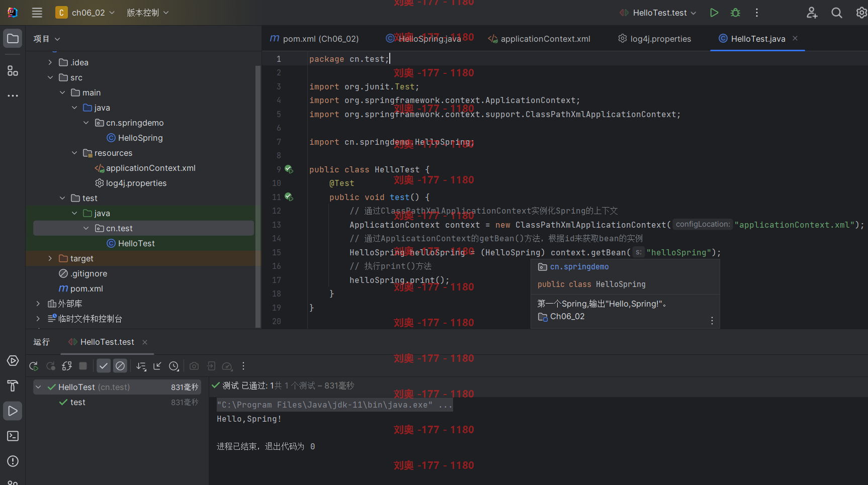Close the HelloTest.java tab

pyautogui.click(x=795, y=38)
